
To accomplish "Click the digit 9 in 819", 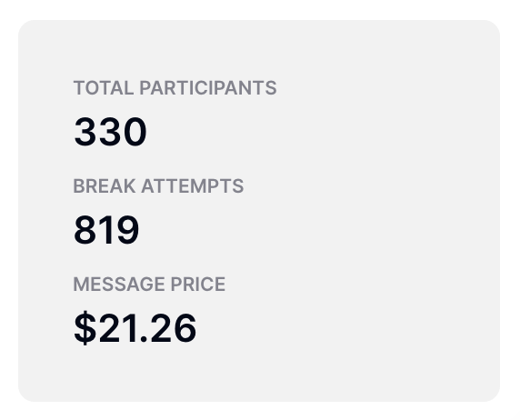I will coord(127,230).
